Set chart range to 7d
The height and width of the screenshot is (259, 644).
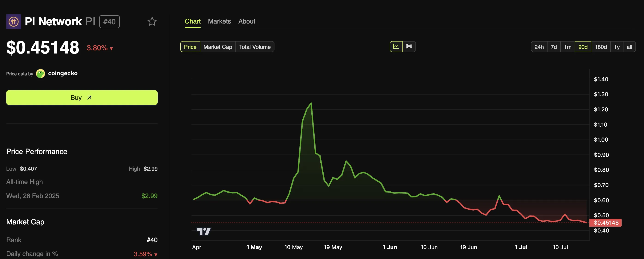click(554, 47)
